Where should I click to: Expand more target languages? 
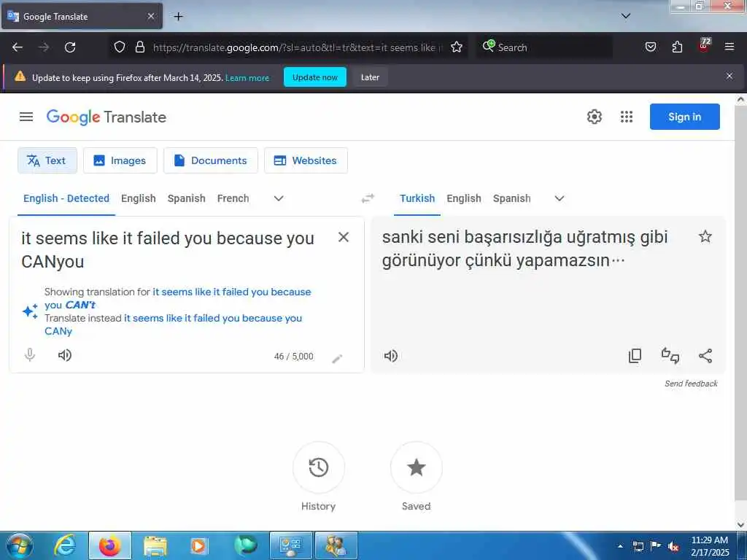pyautogui.click(x=560, y=198)
